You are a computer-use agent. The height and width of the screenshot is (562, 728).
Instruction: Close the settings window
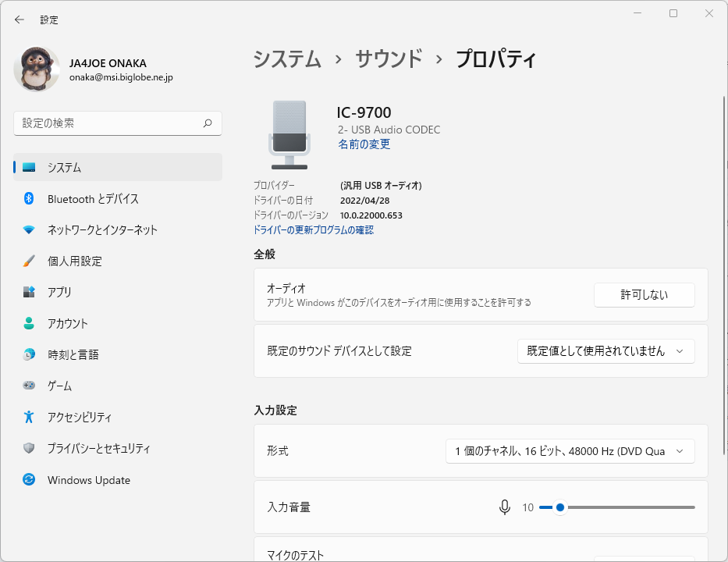tap(709, 13)
